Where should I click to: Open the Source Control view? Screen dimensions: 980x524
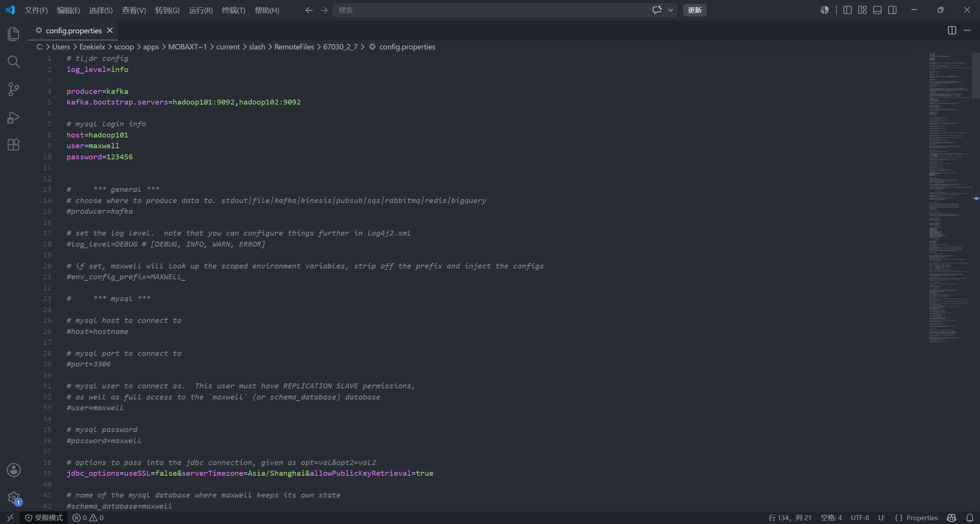click(x=13, y=89)
